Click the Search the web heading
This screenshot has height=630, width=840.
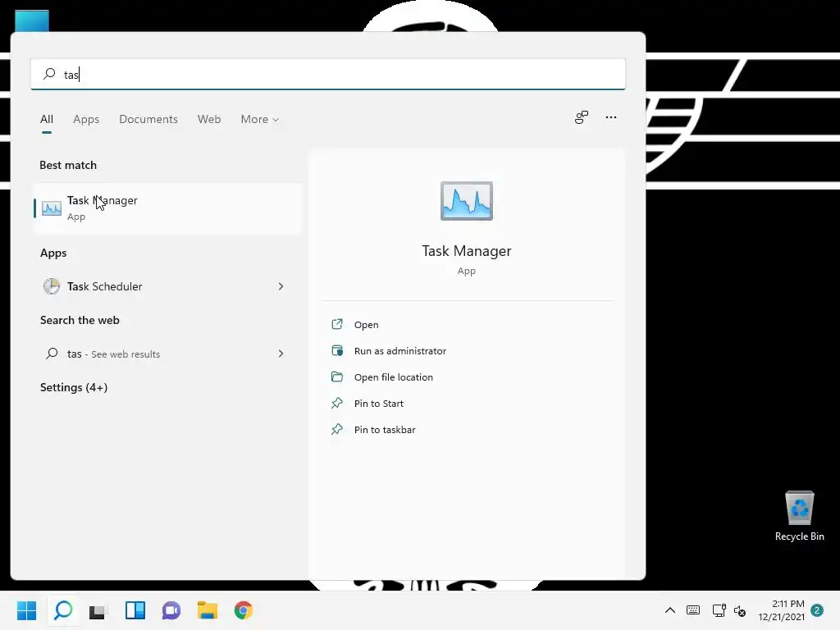point(80,320)
